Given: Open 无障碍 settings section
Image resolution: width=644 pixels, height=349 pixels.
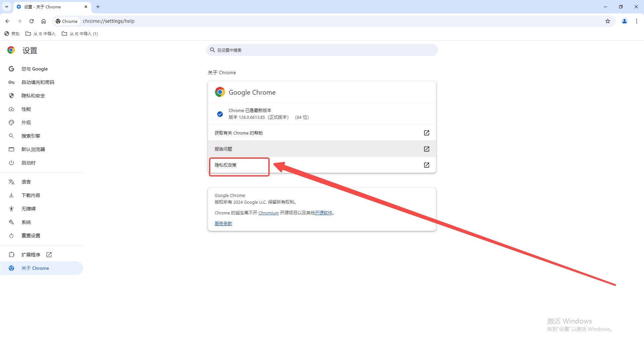Looking at the screenshot, I should 42,209.
